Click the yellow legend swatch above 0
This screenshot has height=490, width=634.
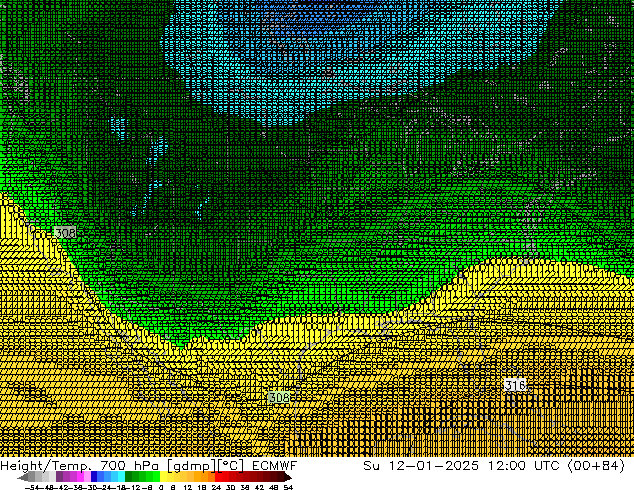coord(164,476)
